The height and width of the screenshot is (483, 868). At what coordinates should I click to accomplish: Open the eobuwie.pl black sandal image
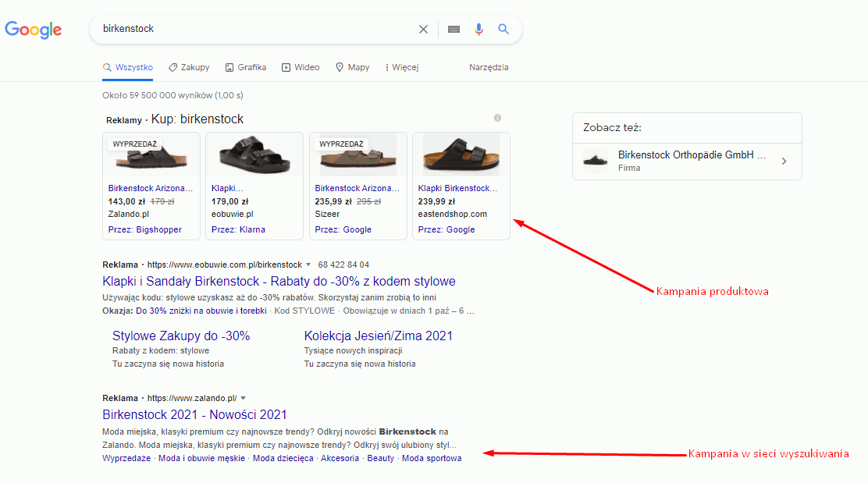254,155
